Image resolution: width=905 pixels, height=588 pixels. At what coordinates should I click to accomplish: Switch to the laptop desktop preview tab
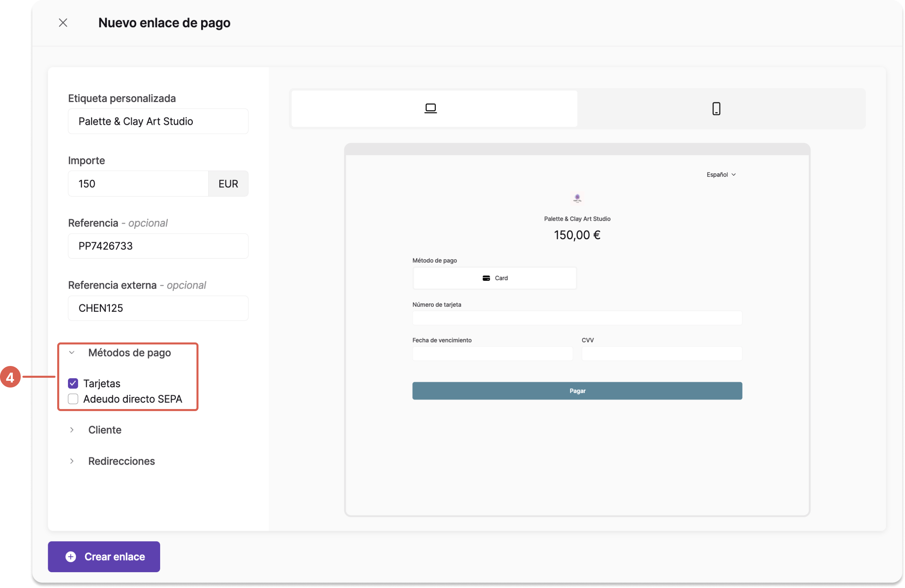[x=434, y=109]
